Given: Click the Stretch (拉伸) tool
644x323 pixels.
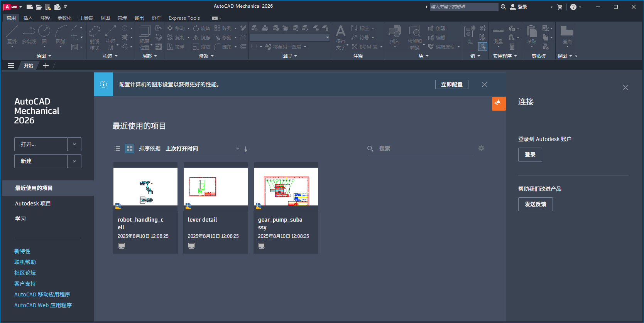Looking at the screenshot, I should (176, 47).
